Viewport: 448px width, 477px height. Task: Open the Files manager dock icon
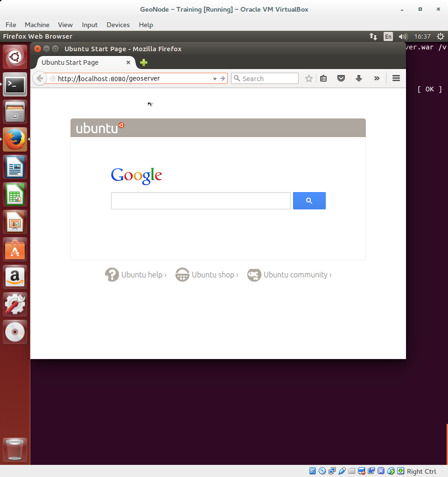(15, 112)
